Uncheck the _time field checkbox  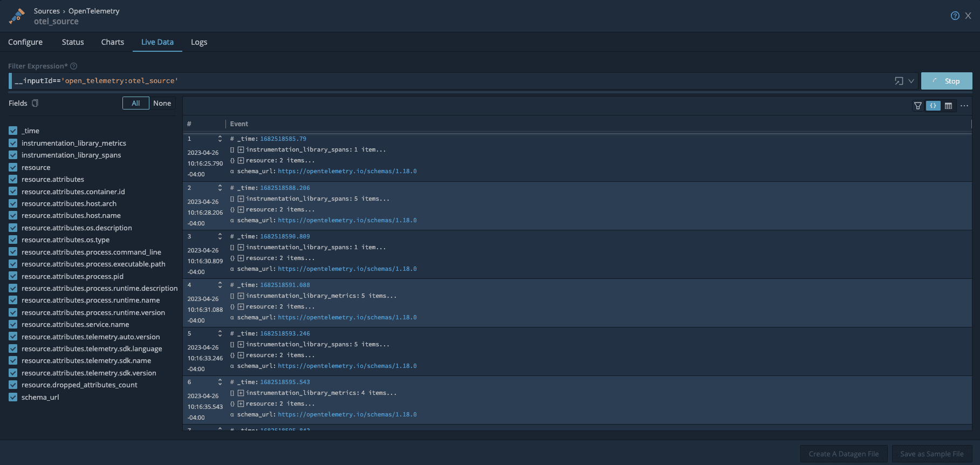click(x=13, y=131)
